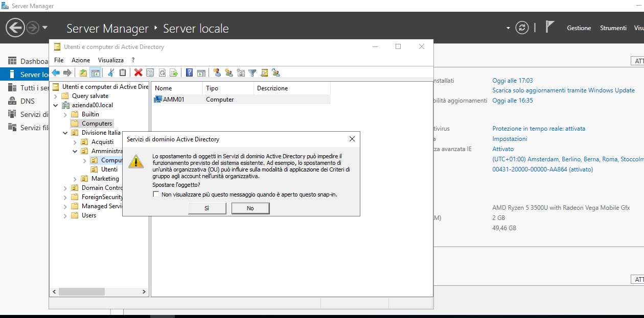
Task: Open Server Manager navigation history dropdown arrow
Action: pos(45,28)
